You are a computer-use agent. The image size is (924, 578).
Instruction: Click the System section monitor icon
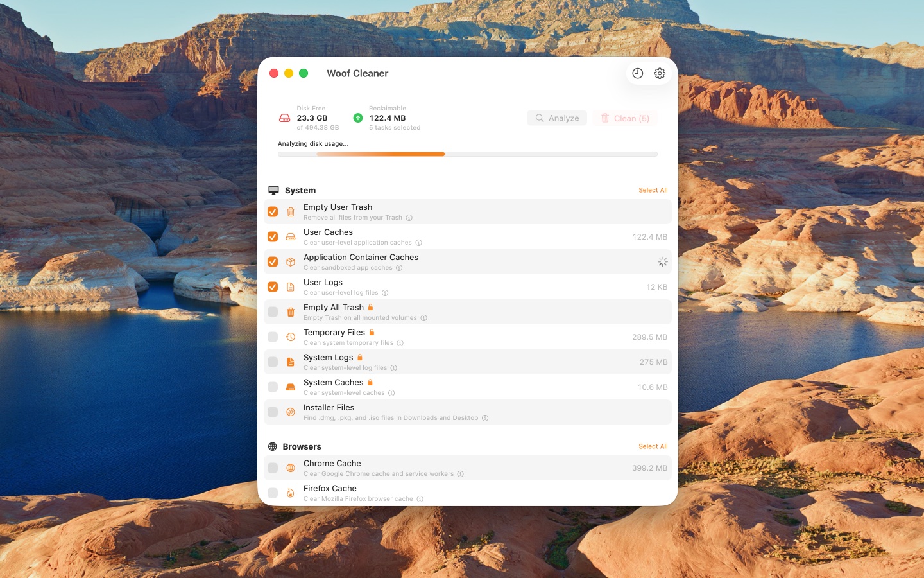273,190
